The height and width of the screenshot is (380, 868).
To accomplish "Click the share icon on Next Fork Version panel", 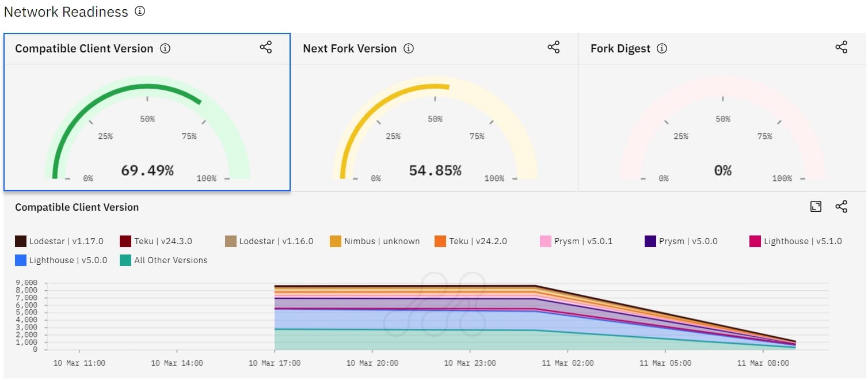I will 553,47.
